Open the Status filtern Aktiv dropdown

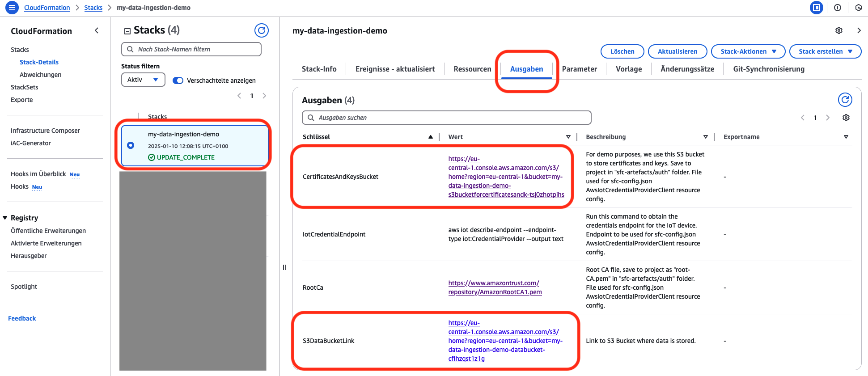[x=143, y=80]
